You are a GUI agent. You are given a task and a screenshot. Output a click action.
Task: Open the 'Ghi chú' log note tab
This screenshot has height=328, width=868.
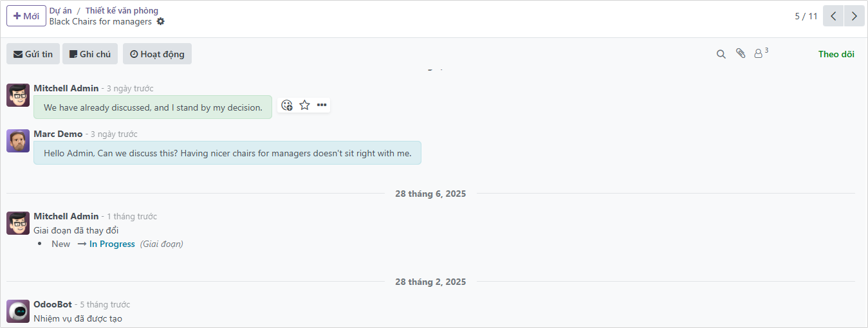click(x=90, y=54)
